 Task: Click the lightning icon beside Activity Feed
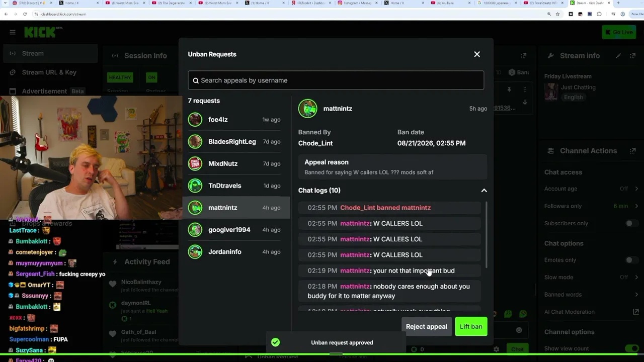(x=115, y=262)
